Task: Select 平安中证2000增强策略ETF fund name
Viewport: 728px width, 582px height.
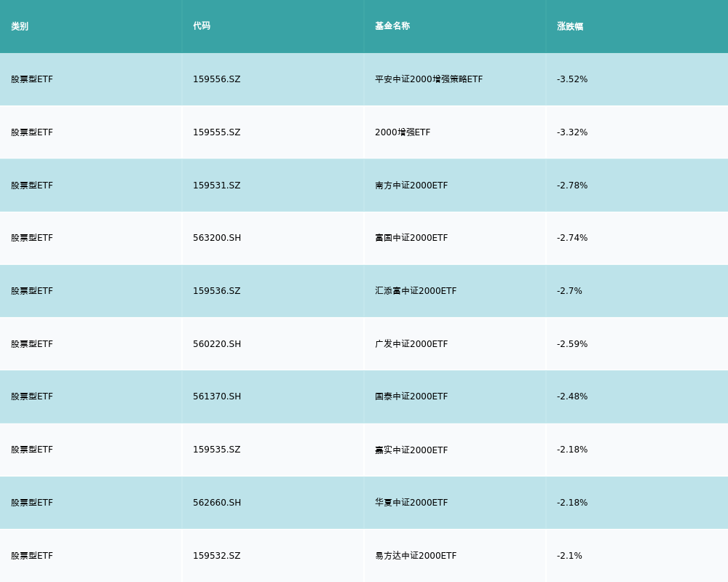Action: [429, 79]
